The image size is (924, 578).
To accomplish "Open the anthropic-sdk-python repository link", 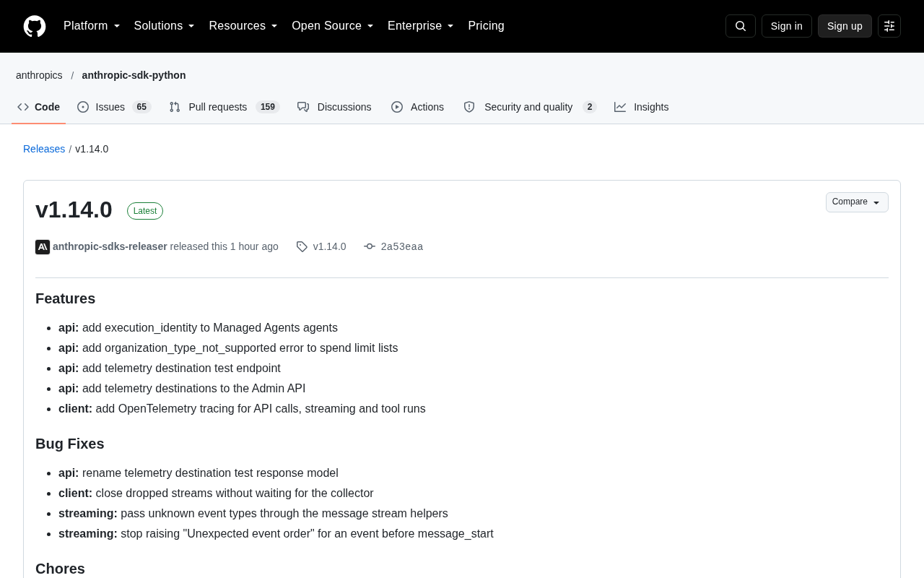I will pos(134,75).
